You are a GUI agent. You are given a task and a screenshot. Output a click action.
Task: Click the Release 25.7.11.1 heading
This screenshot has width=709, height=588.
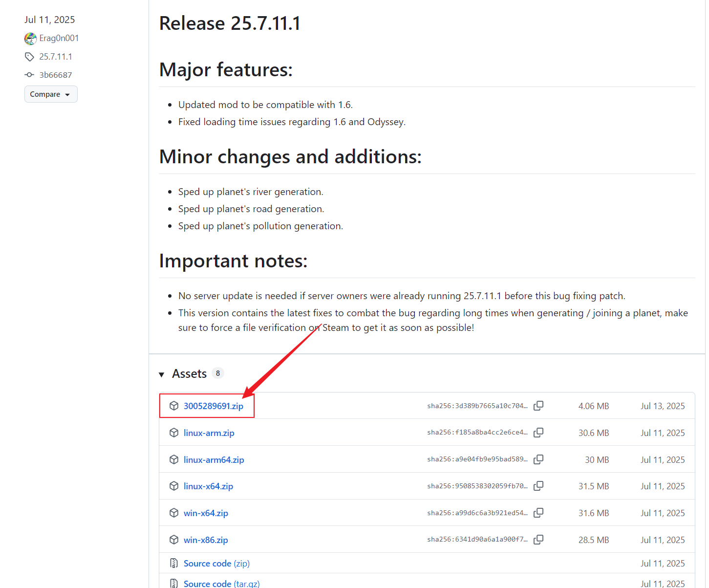230,23
